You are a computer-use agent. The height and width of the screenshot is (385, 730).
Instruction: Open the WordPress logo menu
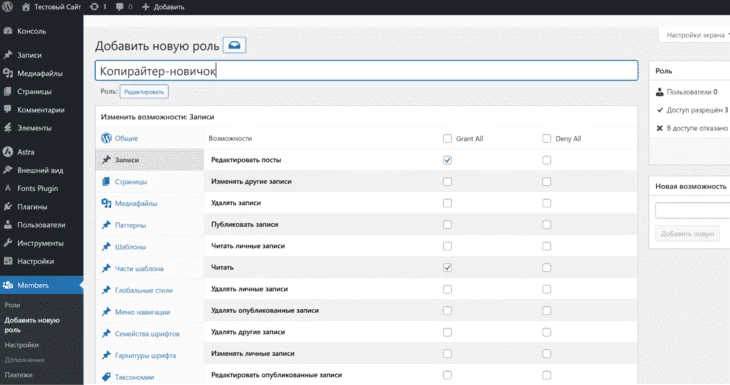tap(7, 7)
